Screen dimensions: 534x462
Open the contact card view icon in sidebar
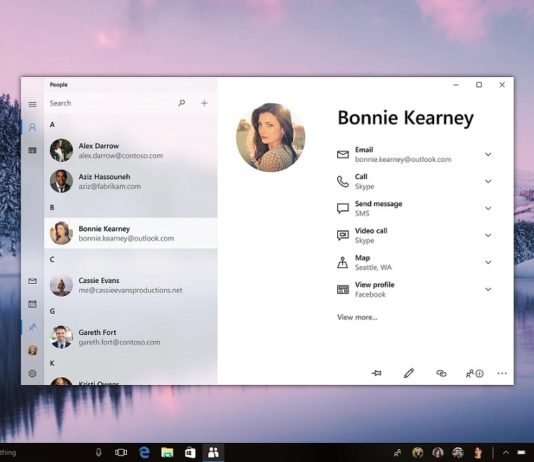pyautogui.click(x=32, y=150)
